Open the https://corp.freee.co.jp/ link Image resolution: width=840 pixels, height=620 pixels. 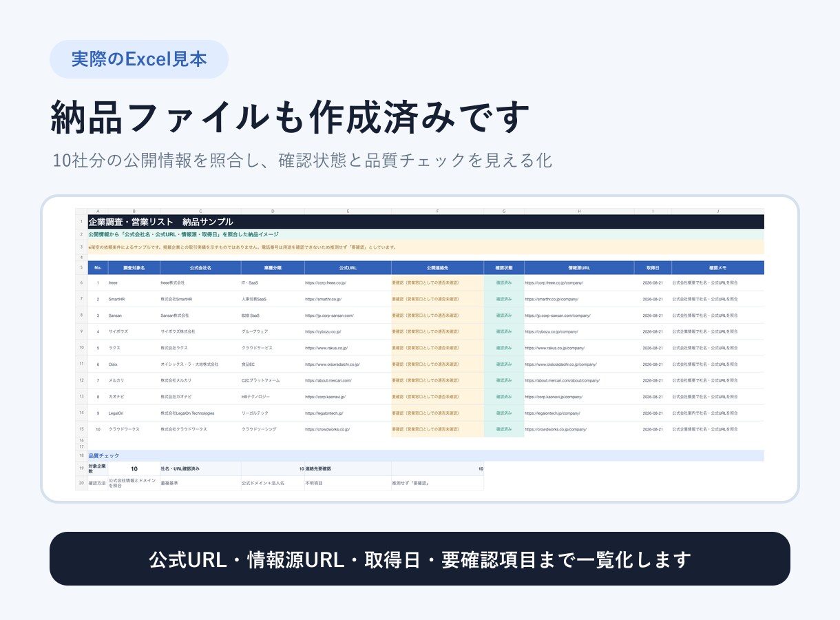point(326,282)
